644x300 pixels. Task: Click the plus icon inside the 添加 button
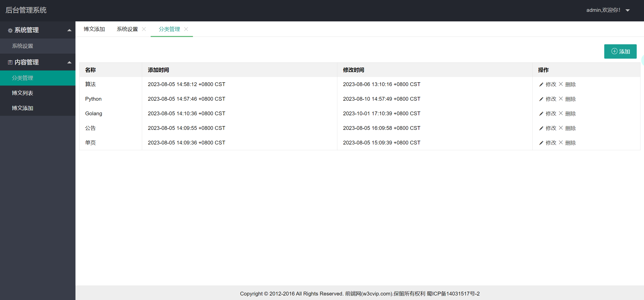coord(614,51)
